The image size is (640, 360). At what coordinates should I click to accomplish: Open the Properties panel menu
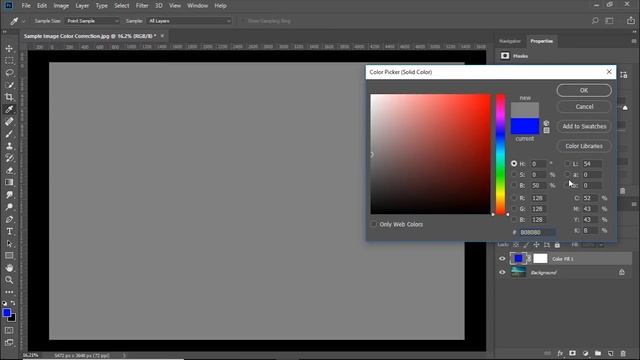click(x=633, y=41)
